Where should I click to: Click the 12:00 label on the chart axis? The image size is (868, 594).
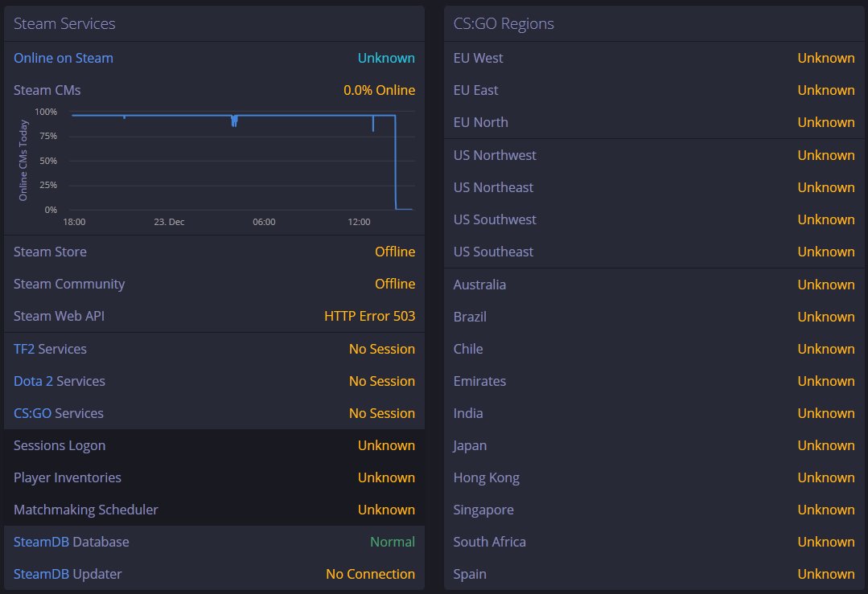coord(359,222)
